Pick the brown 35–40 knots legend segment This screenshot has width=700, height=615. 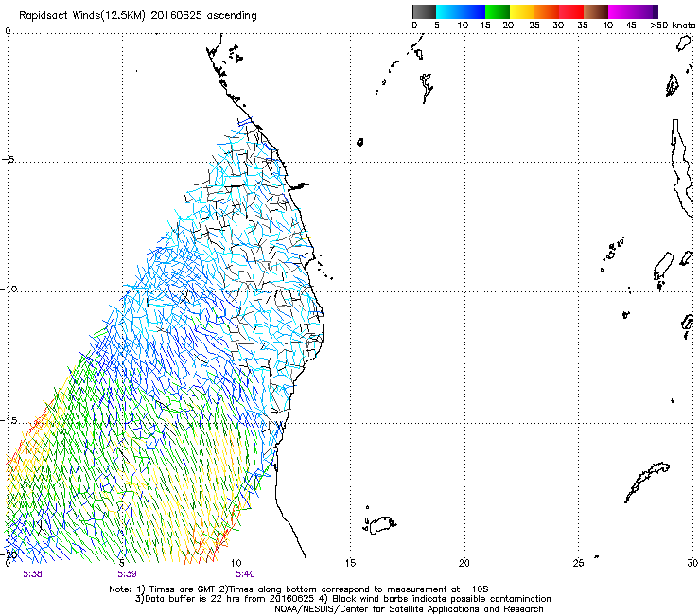596,11
